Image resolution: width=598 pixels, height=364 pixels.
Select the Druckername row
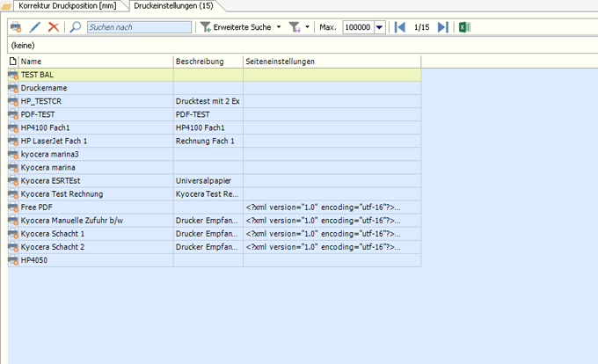(215, 88)
